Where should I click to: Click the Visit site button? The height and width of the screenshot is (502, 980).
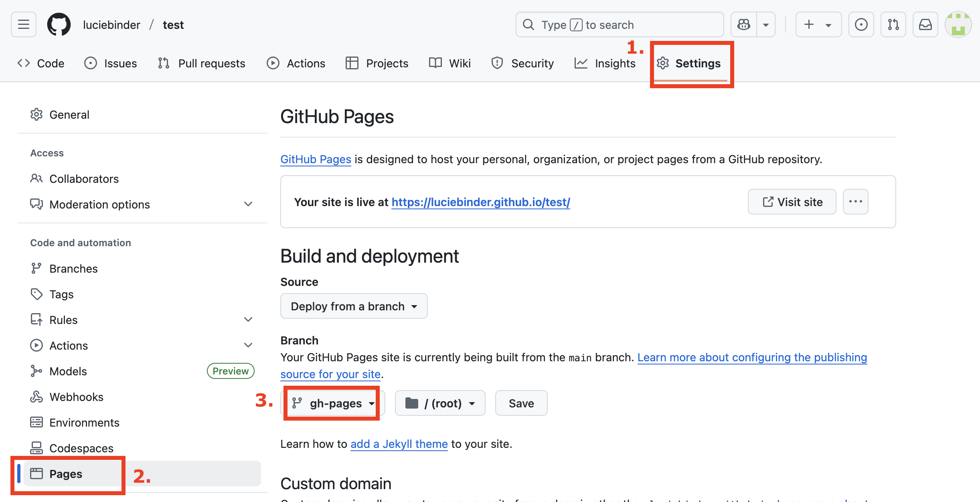[x=792, y=202]
